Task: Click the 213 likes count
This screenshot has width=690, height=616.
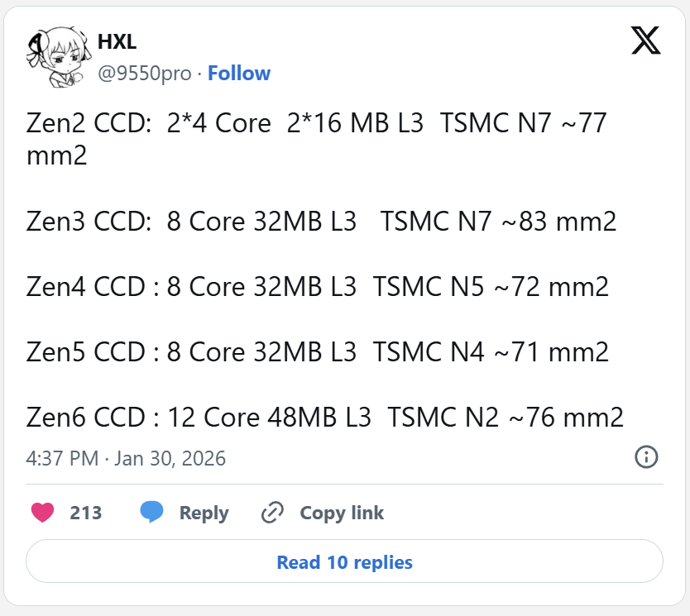Action: [86, 513]
